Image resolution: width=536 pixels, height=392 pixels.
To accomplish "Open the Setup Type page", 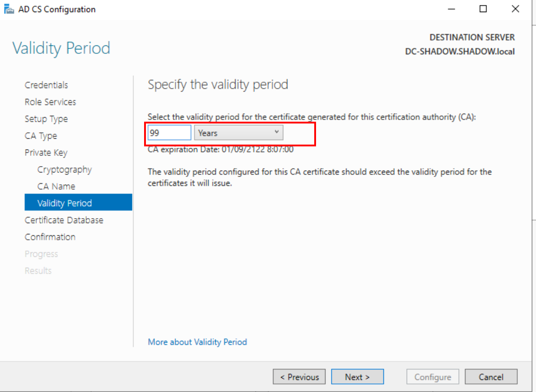I will (x=46, y=119).
